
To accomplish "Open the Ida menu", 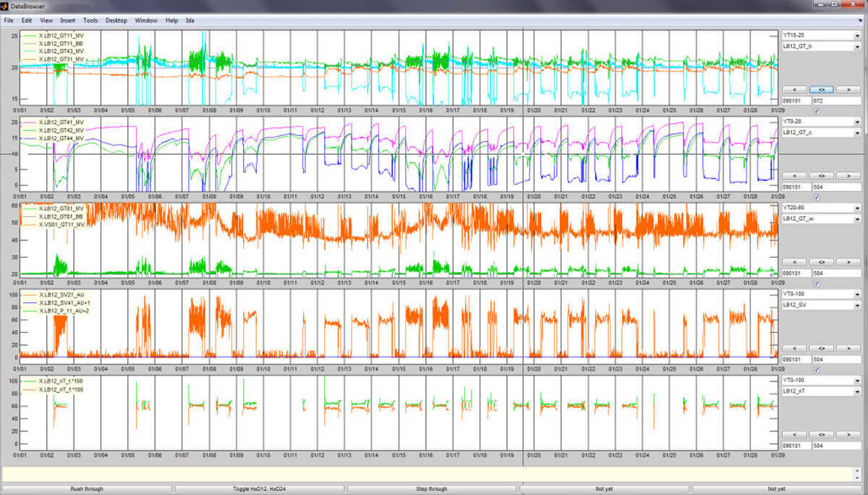I will click(190, 20).
